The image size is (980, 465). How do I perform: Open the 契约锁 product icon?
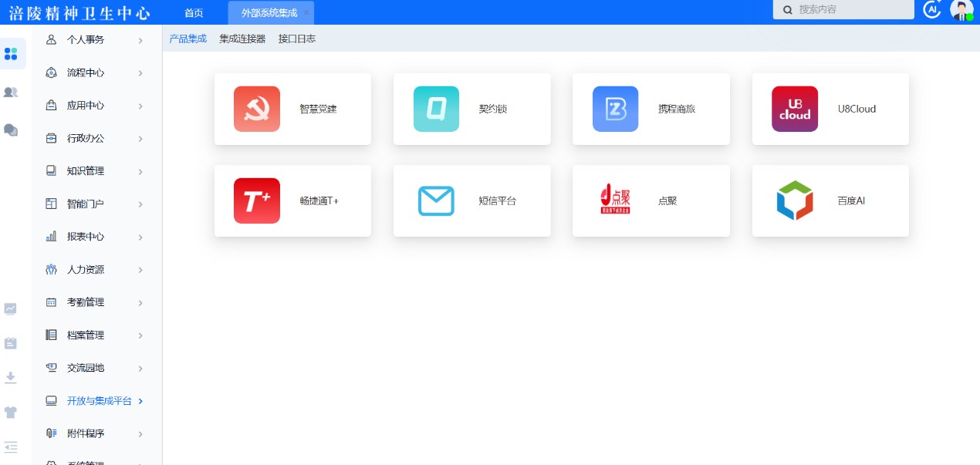[436, 109]
